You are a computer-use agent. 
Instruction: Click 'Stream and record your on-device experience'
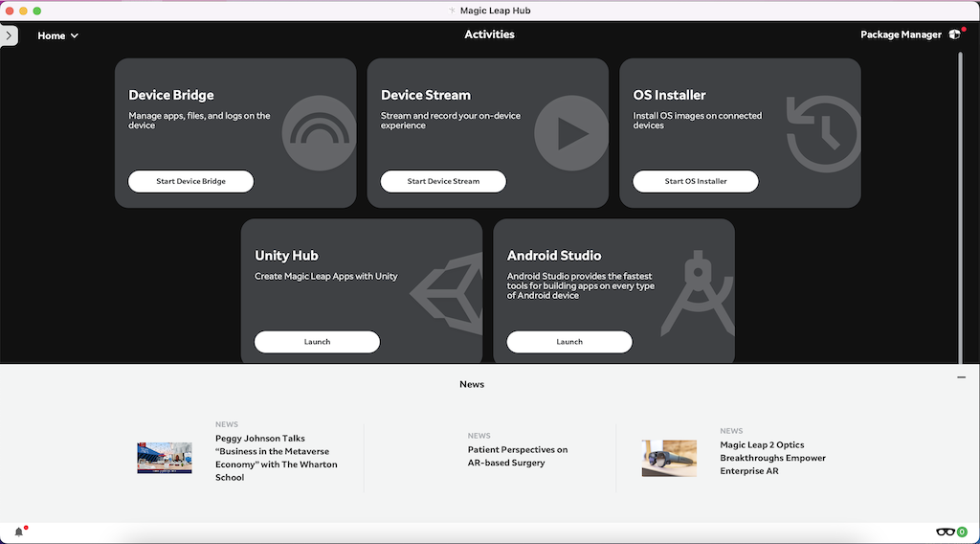451,121
